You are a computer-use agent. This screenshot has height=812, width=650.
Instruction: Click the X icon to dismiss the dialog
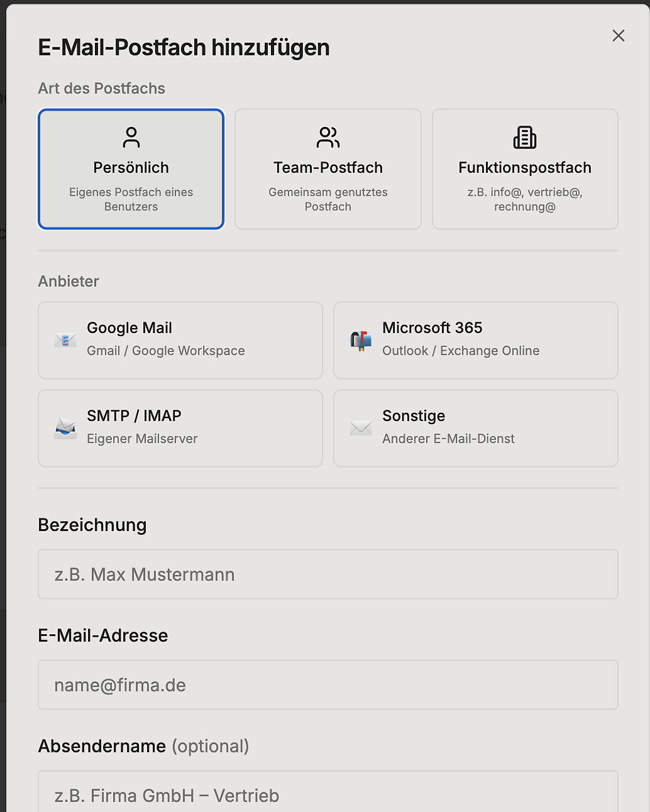point(618,36)
